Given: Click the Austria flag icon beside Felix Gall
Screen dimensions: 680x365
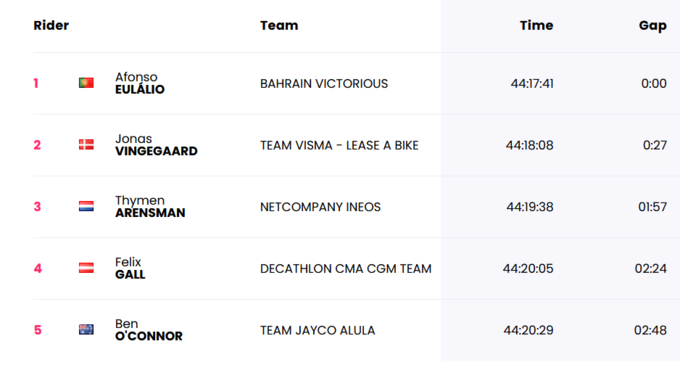Looking at the screenshot, I should pos(86,268).
